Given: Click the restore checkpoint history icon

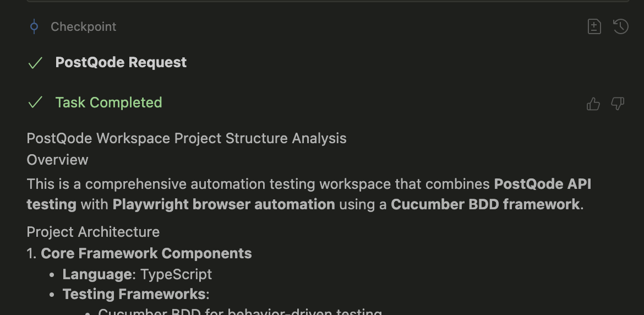Looking at the screenshot, I should coord(621,26).
